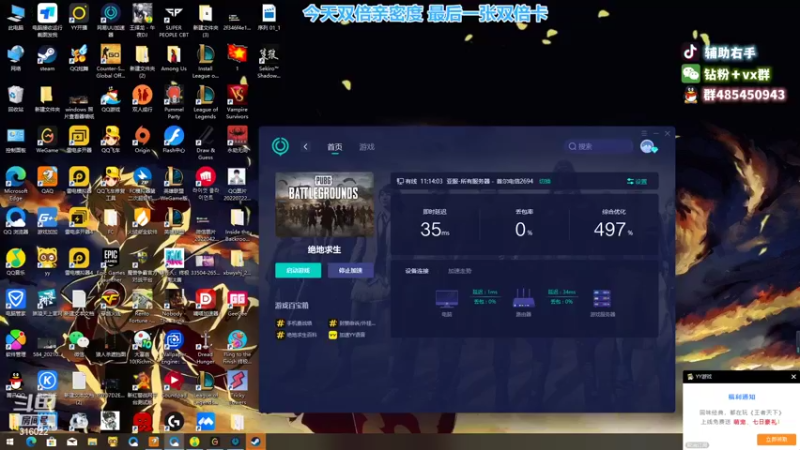Click the 497% optimization value
800x450 pixels.
(613, 229)
